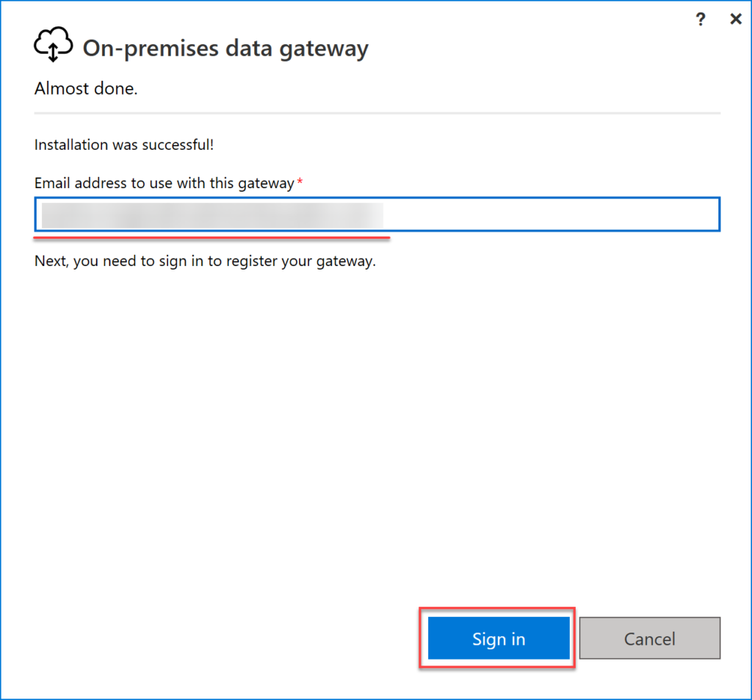Click the cloud symbol in the header
The image size is (752, 700).
[53, 43]
